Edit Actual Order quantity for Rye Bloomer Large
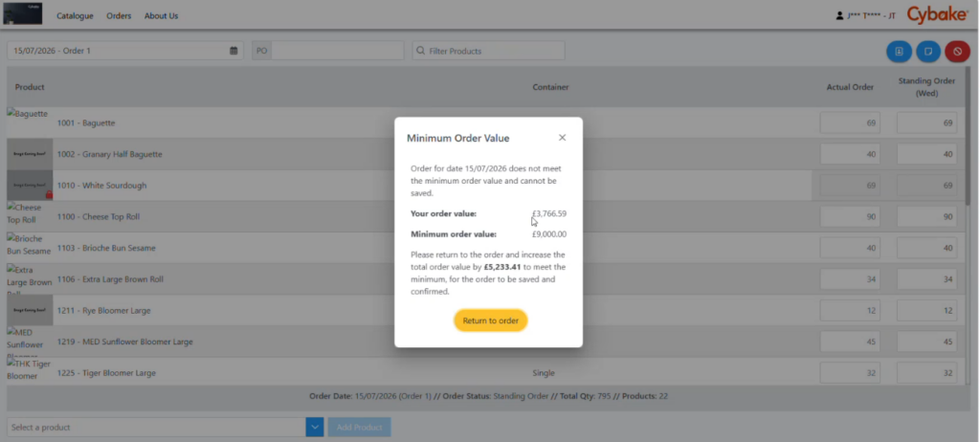 tap(850, 310)
